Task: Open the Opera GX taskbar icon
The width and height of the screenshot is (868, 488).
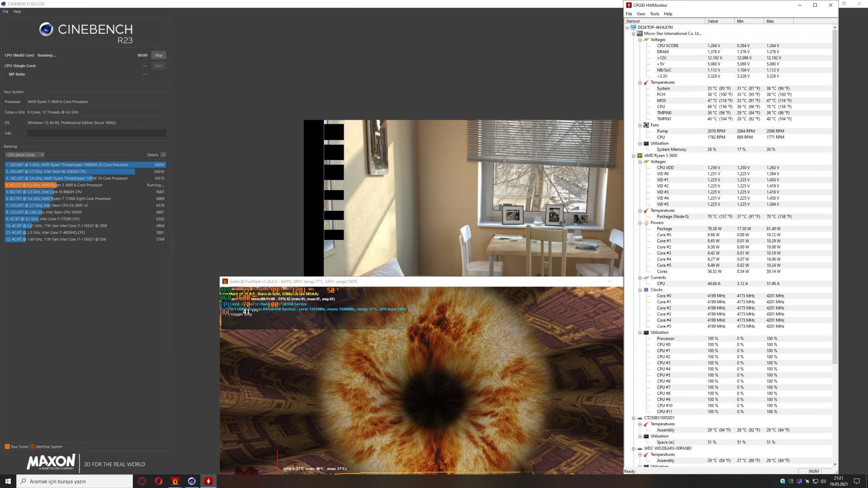Action: click(142, 481)
